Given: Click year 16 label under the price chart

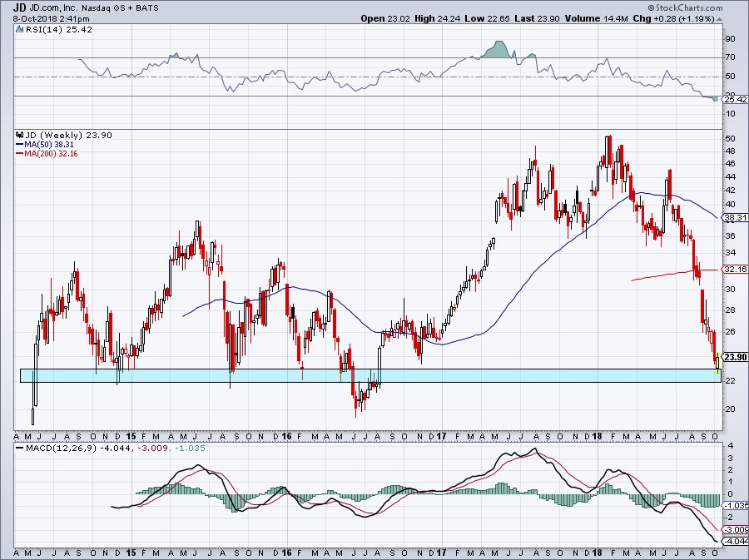Looking at the screenshot, I should coord(286,436).
